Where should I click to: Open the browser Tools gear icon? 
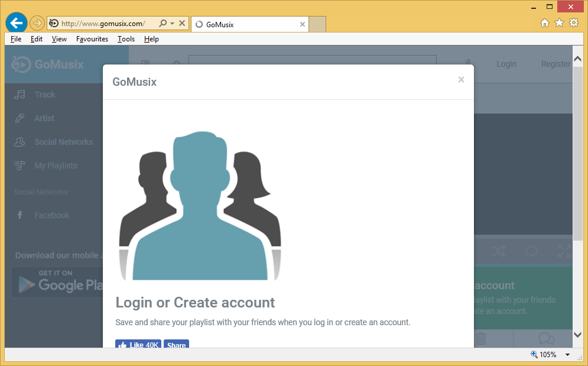pos(574,23)
